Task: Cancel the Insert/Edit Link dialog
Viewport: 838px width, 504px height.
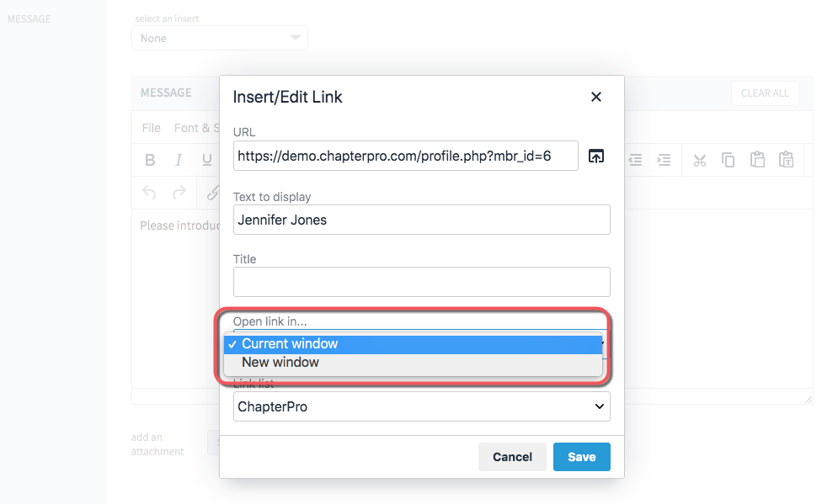Action: [512, 457]
